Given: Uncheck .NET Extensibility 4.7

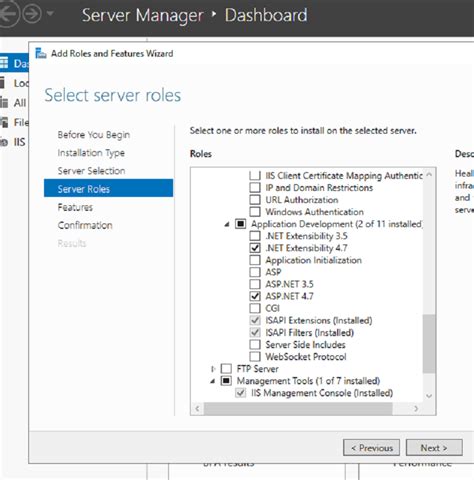Looking at the screenshot, I should [x=255, y=248].
